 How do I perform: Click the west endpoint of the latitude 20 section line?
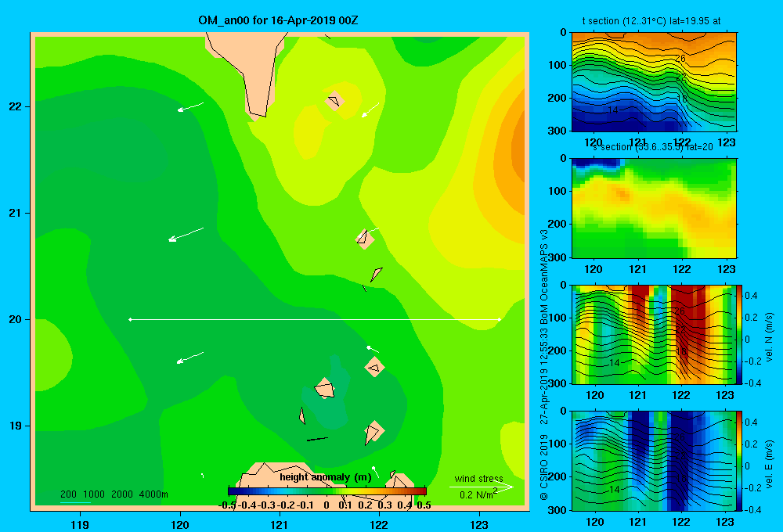pyautogui.click(x=130, y=319)
